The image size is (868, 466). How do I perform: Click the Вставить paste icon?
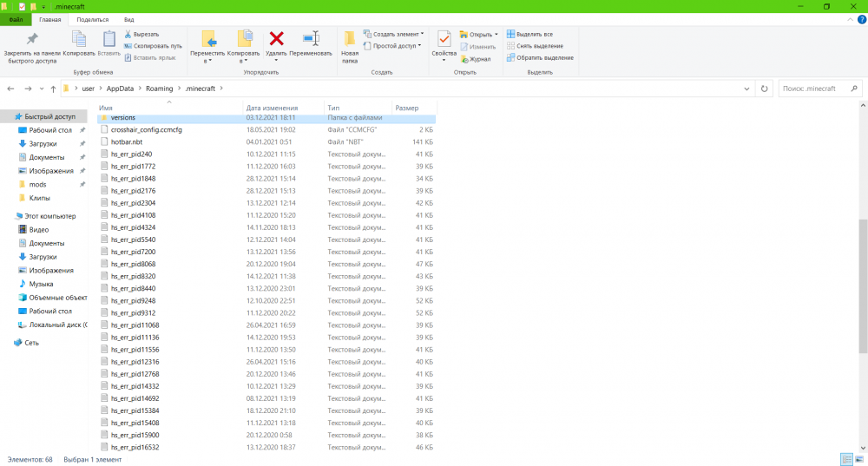(109, 43)
